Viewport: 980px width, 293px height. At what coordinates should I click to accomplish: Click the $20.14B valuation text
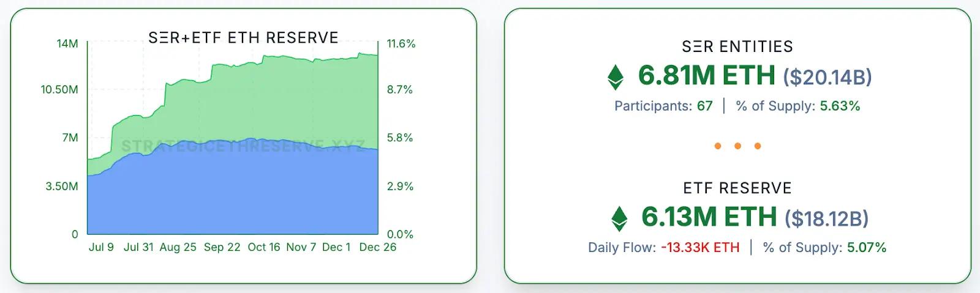[827, 77]
